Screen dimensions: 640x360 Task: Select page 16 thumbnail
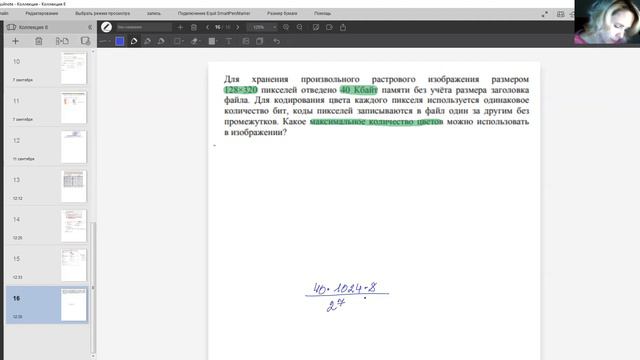[x=74, y=304]
